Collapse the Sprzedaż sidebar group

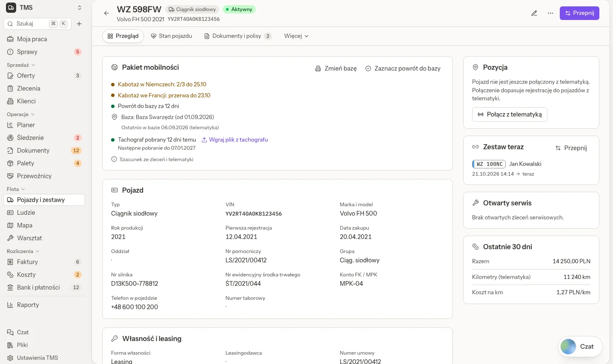coord(21,65)
